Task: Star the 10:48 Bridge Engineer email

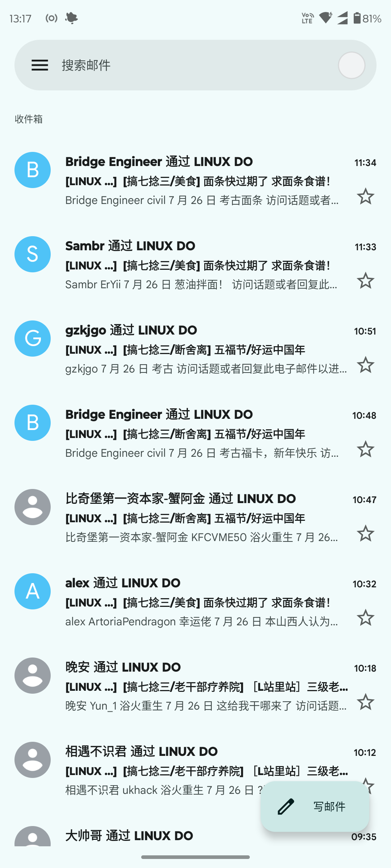Action: pyautogui.click(x=365, y=449)
